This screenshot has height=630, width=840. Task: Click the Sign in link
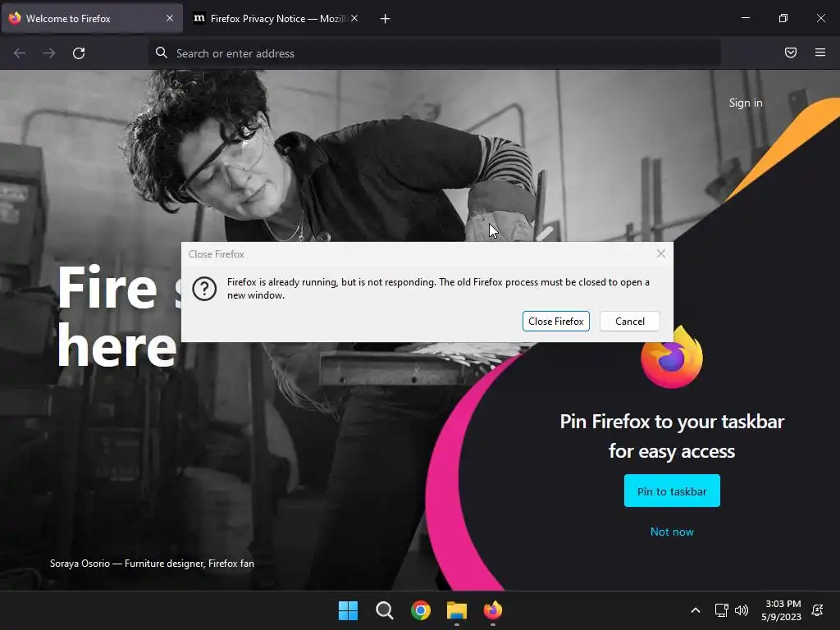(745, 103)
